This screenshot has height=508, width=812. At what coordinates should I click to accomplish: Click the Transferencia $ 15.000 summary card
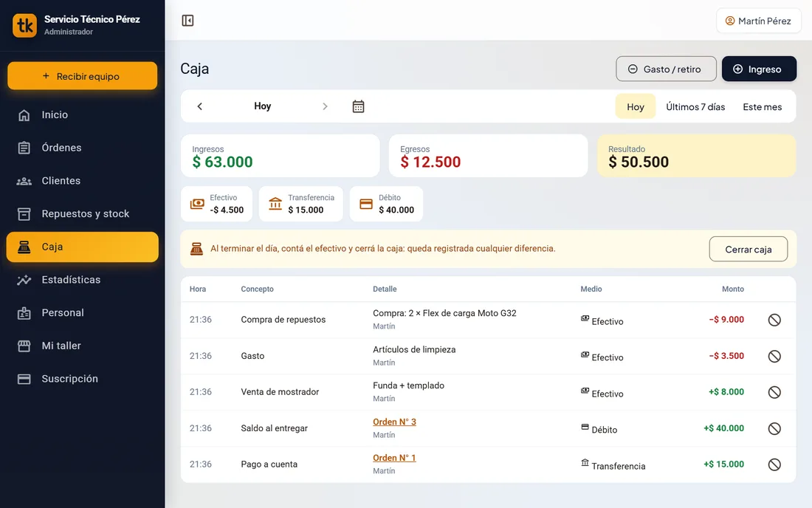coord(301,204)
